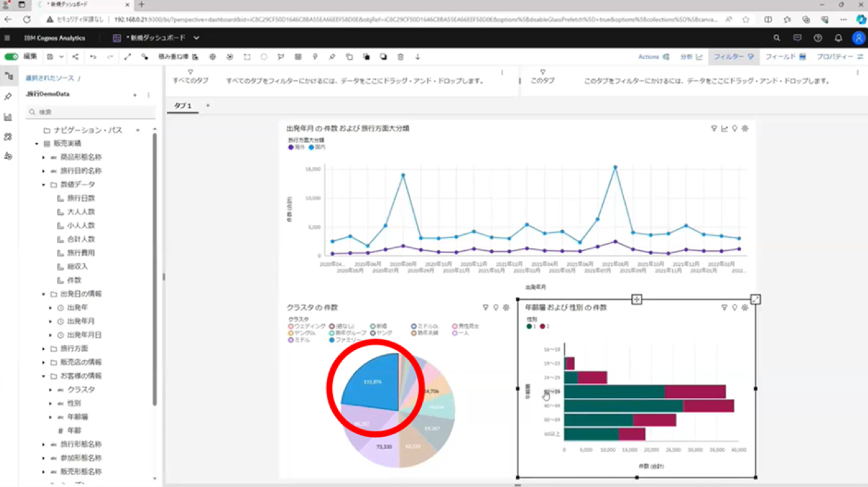Toggle the ファミリー legend item
Image resolution: width=868 pixels, height=487 pixels.
[344, 340]
